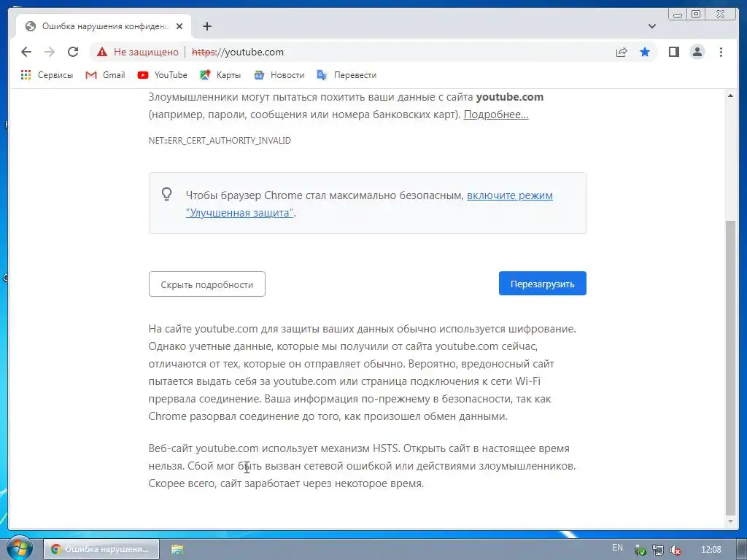Viewport: 747px width, 560px height.
Task: Click page scrollbar up arrow
Action: (730, 96)
